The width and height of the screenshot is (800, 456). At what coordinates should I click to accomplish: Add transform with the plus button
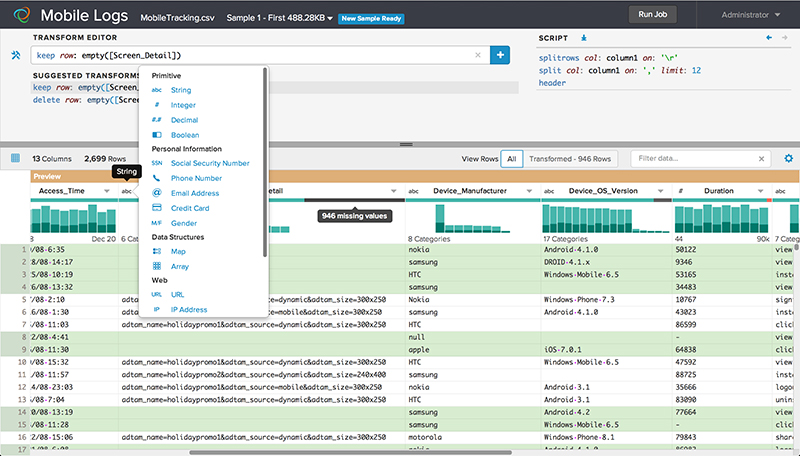click(x=500, y=55)
